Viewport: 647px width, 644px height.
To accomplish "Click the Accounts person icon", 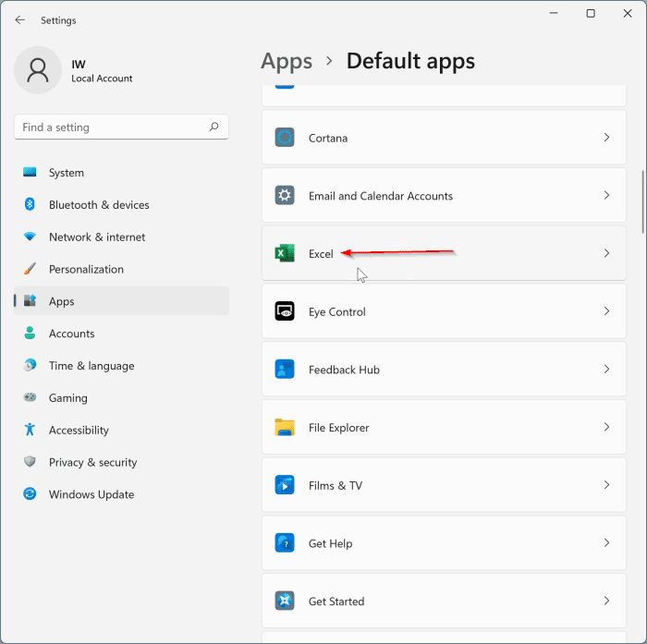I will coord(30,333).
